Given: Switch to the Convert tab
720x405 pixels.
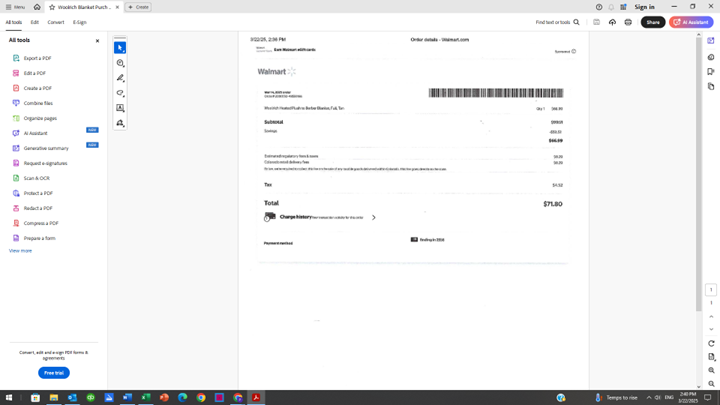Looking at the screenshot, I should (x=56, y=22).
